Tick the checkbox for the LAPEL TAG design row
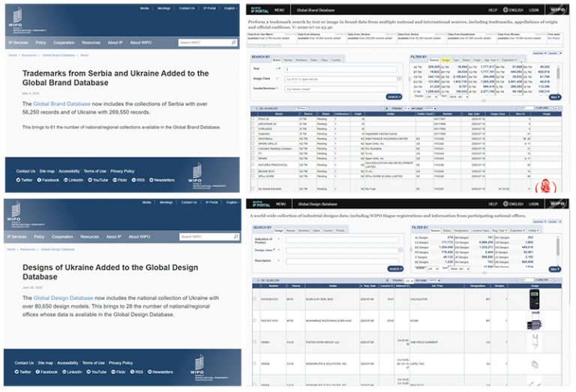 [254, 364]
